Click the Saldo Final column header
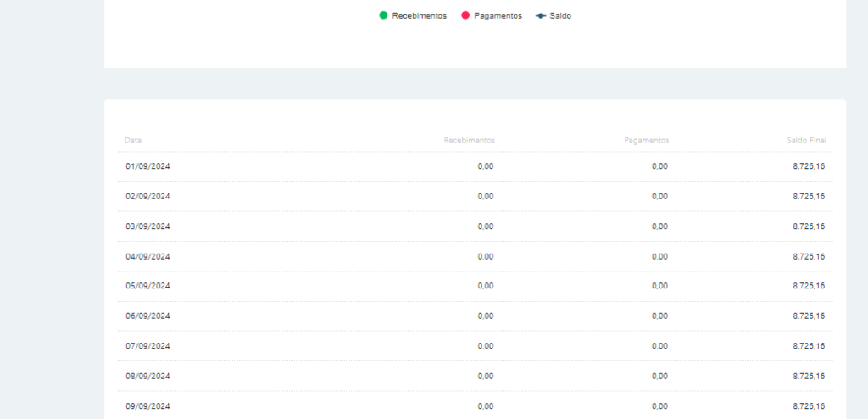This screenshot has width=868, height=419. 805,140
